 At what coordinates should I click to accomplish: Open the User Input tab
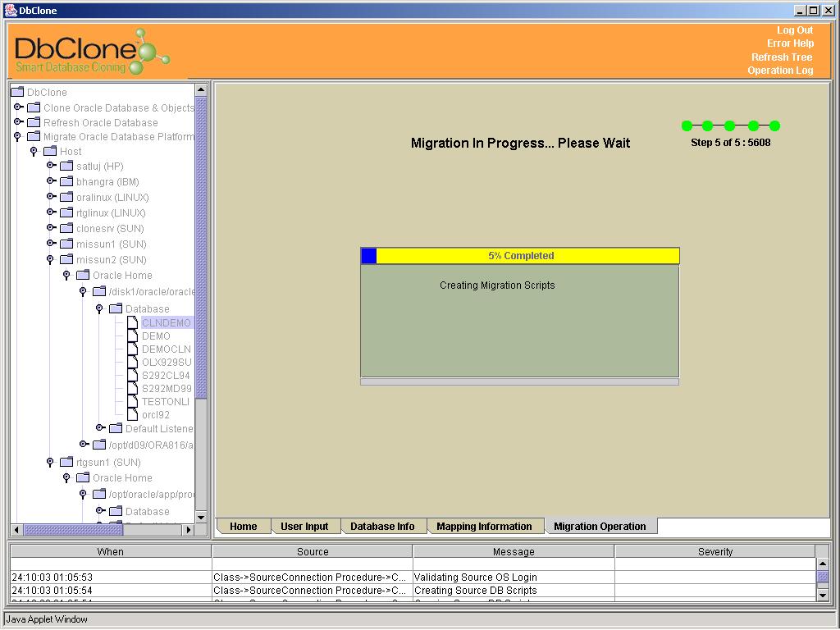(x=304, y=526)
